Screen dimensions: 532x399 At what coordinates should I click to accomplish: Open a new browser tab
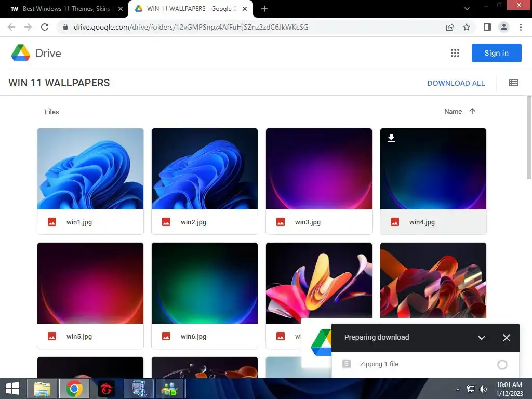pyautogui.click(x=264, y=9)
